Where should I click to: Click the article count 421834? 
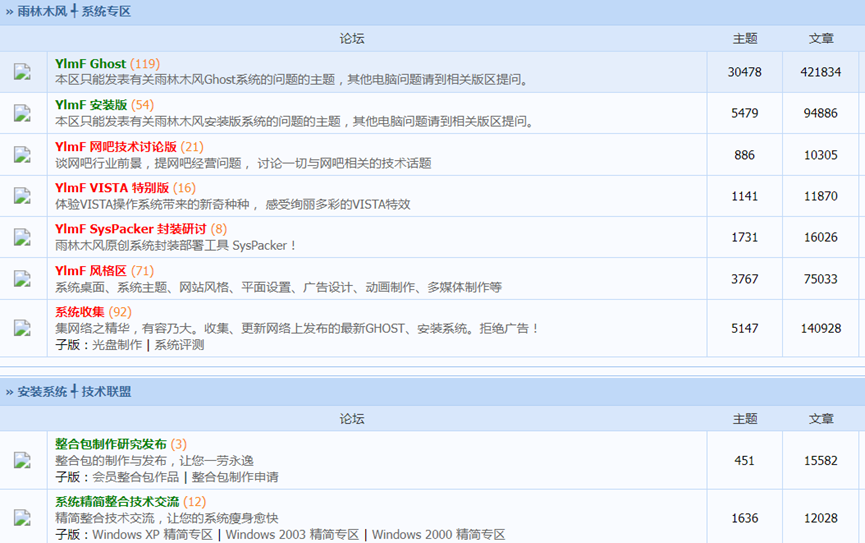click(821, 72)
